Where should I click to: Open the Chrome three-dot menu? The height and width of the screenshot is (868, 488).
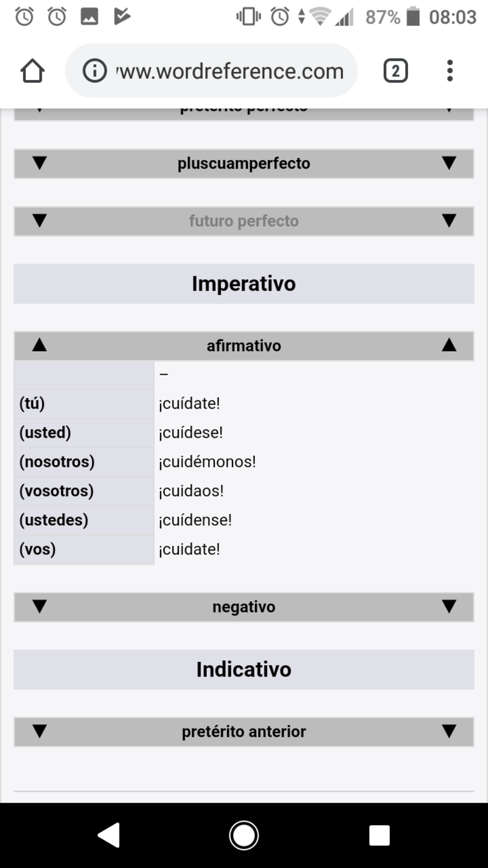pyautogui.click(x=450, y=70)
